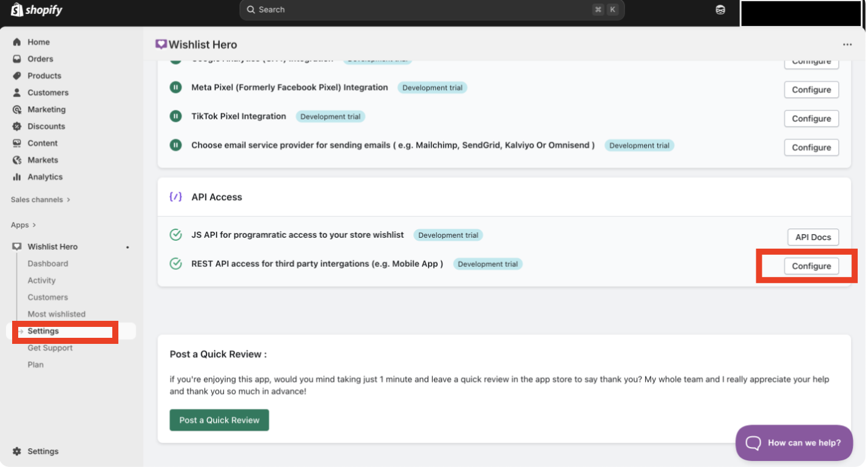Click the Shopify logo
Image resolution: width=868 pixels, height=467 pixels.
pyautogui.click(x=36, y=10)
